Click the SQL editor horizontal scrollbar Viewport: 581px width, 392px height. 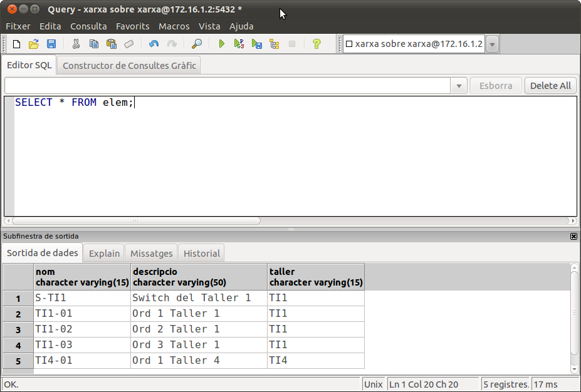(136, 220)
